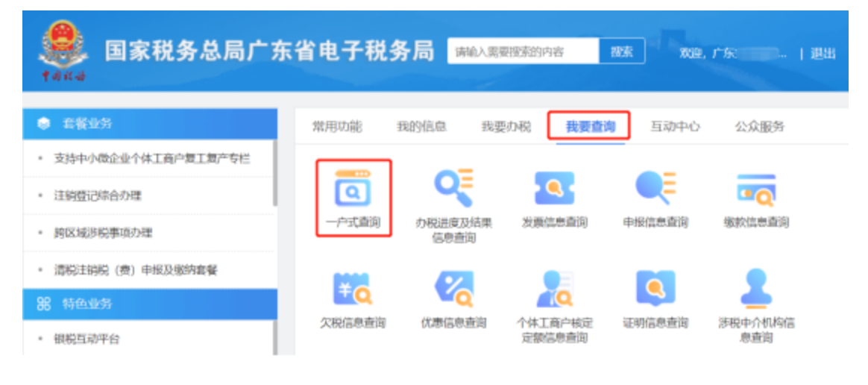868x385 pixels.
Task: Open 欠税信息查询 icon
Action: (353, 289)
